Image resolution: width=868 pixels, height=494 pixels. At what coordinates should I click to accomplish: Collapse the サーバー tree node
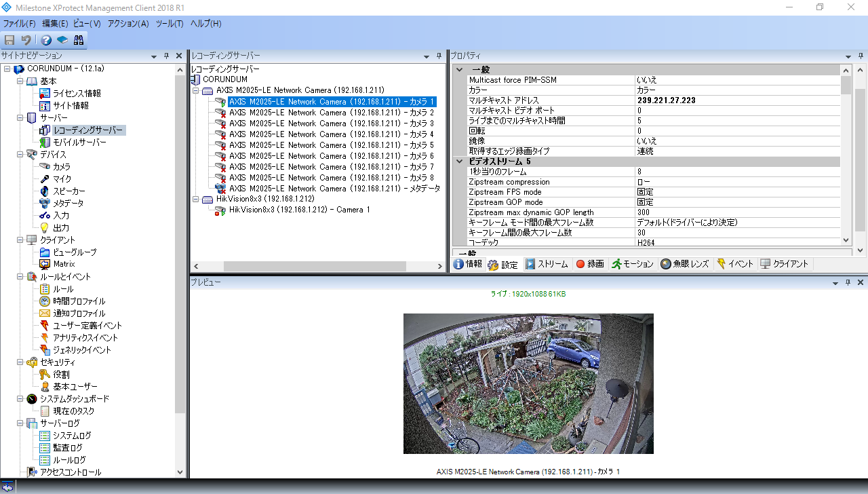click(x=20, y=118)
